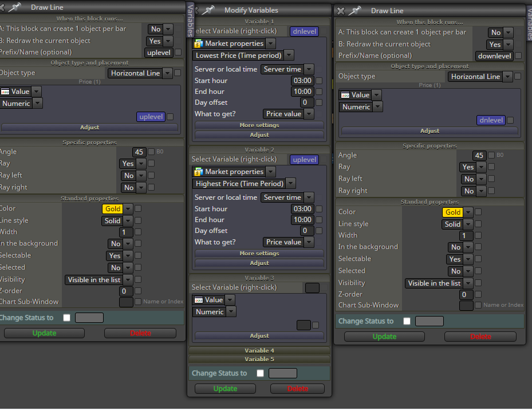
Task: Click Market properties icon in Variable 1
Action: click(x=199, y=44)
